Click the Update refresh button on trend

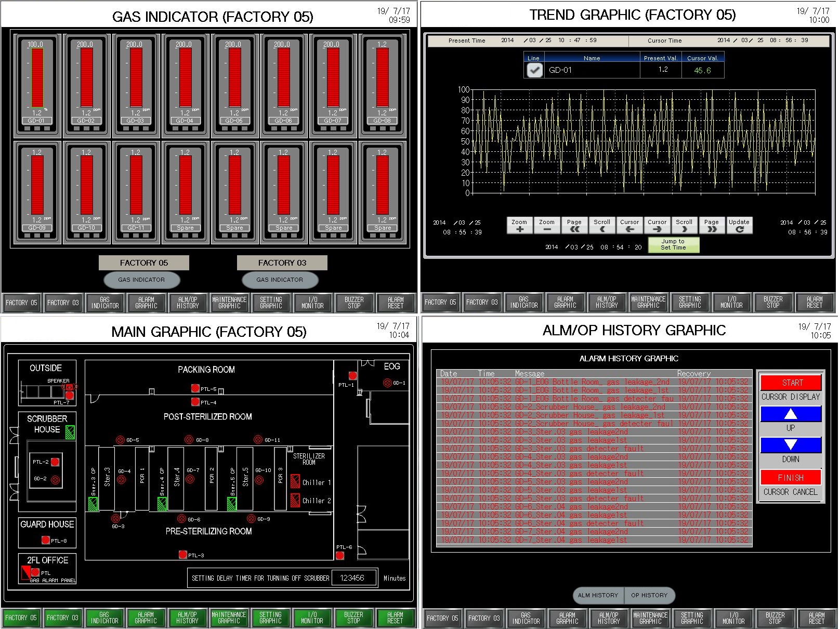click(x=739, y=225)
